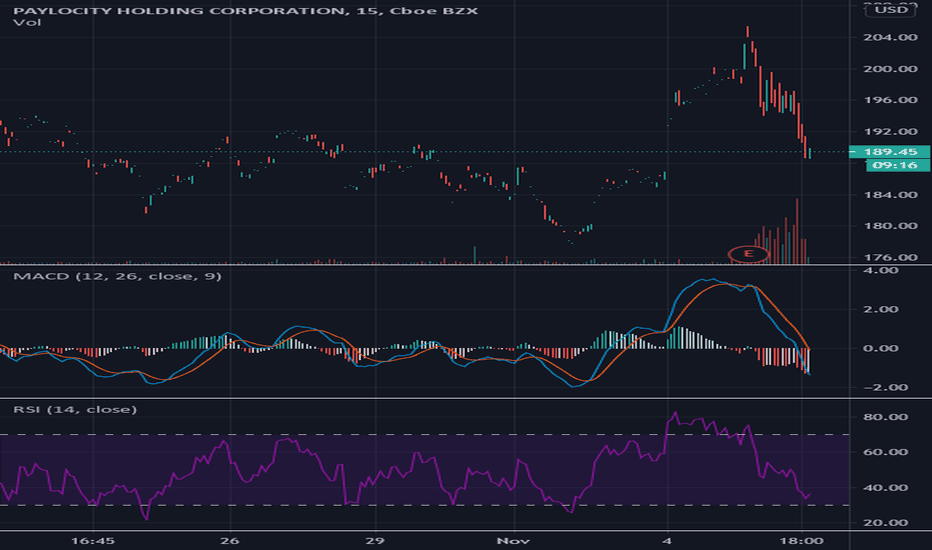Click the 204.00 price axis label

890,37
